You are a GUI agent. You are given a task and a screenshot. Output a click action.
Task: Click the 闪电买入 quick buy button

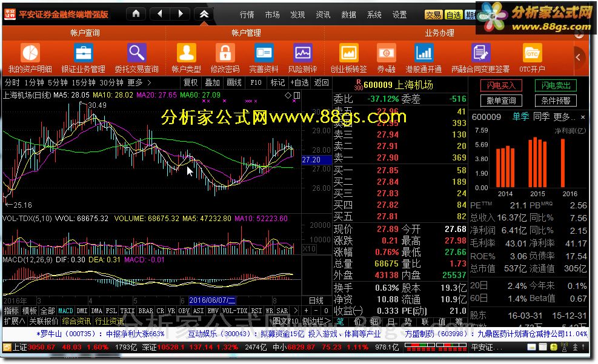tap(501, 85)
